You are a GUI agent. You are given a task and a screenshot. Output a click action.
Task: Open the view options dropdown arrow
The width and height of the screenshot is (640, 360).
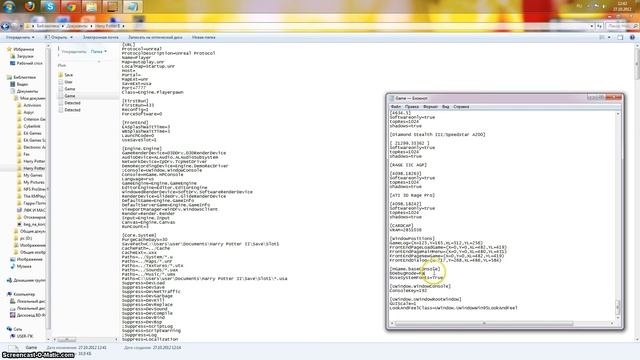point(609,37)
